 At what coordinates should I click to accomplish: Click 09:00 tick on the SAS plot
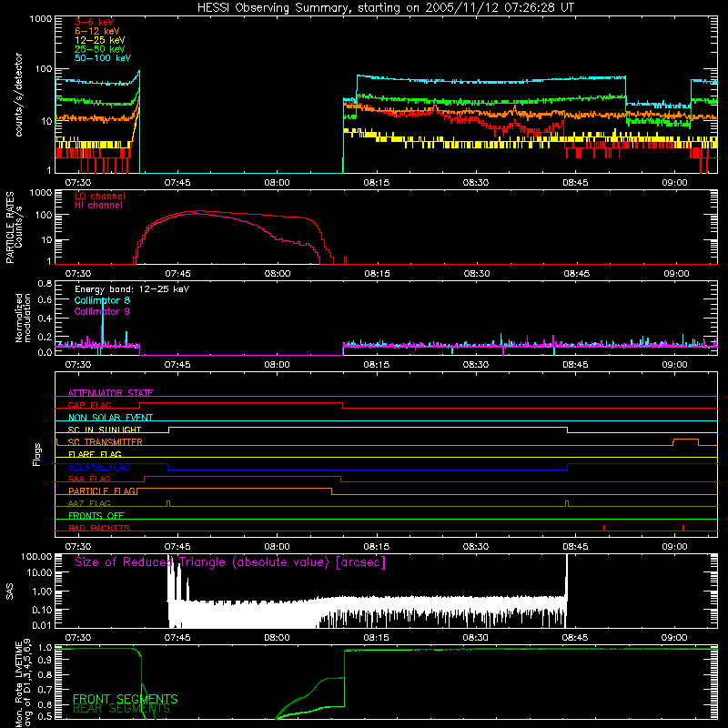pyautogui.click(x=674, y=638)
